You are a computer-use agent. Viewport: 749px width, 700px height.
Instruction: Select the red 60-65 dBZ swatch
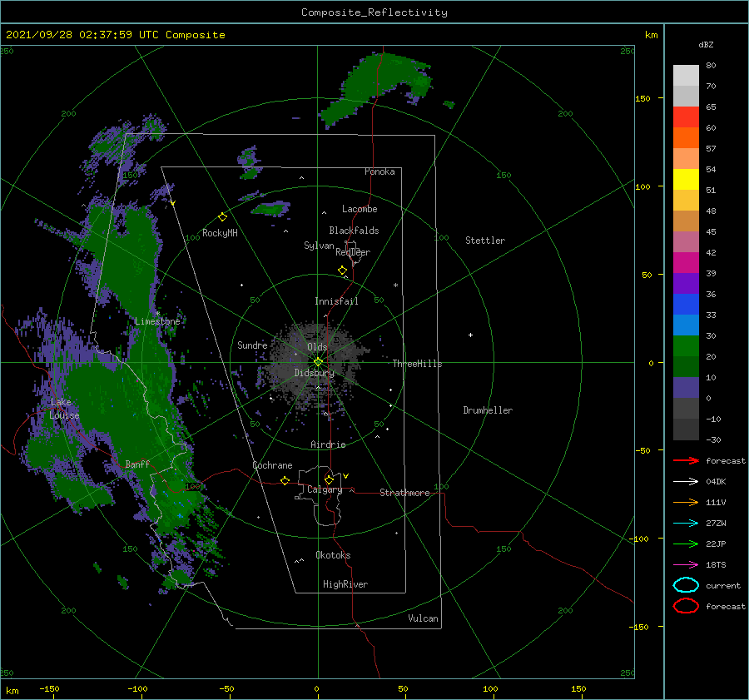tap(686, 117)
